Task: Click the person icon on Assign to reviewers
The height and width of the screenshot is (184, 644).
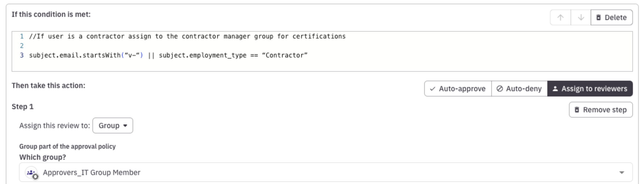Action: point(555,89)
